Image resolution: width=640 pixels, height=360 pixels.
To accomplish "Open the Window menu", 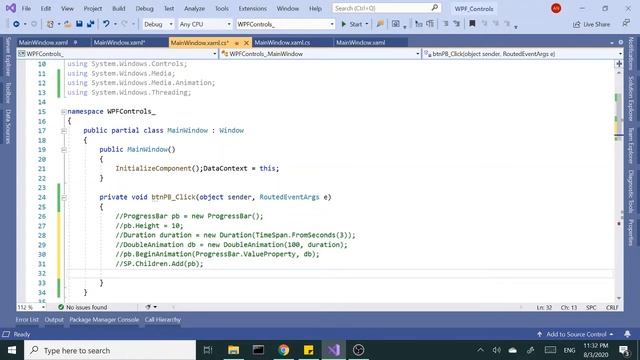I will (x=288, y=8).
